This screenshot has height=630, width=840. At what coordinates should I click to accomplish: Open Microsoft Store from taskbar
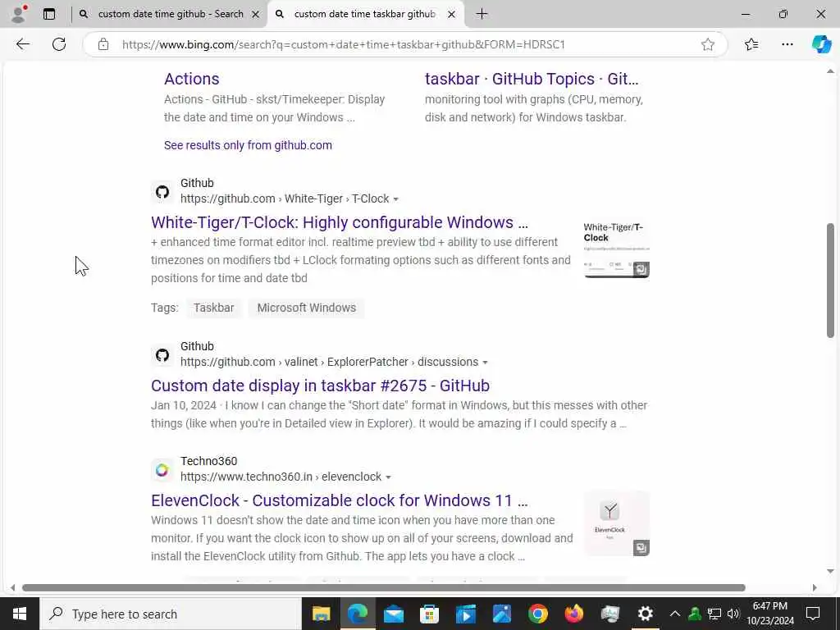(429, 614)
